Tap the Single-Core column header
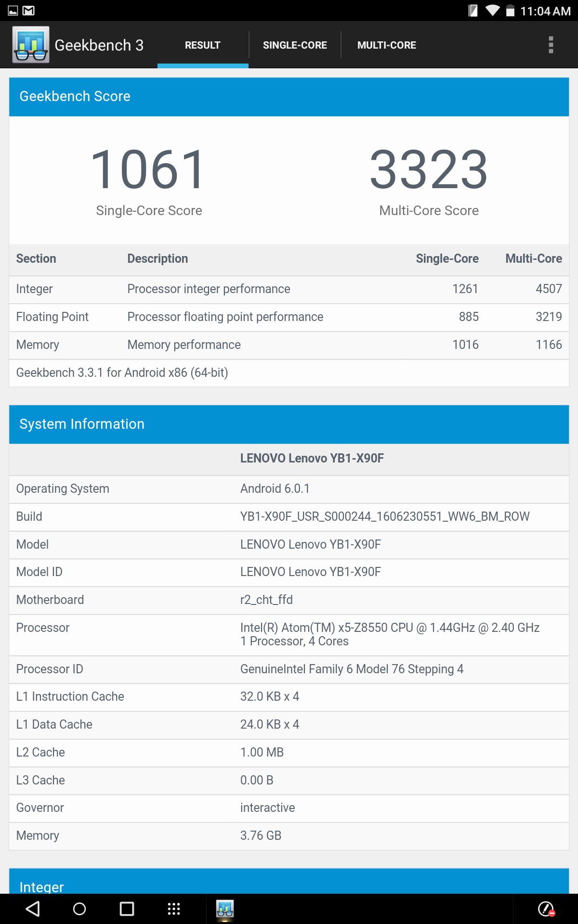 [447, 258]
